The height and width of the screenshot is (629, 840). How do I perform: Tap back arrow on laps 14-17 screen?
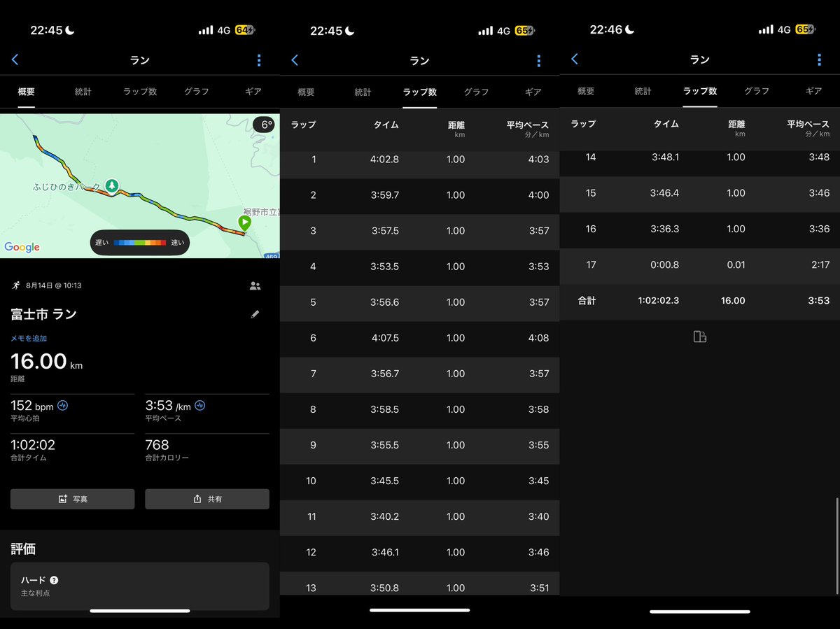[x=575, y=59]
